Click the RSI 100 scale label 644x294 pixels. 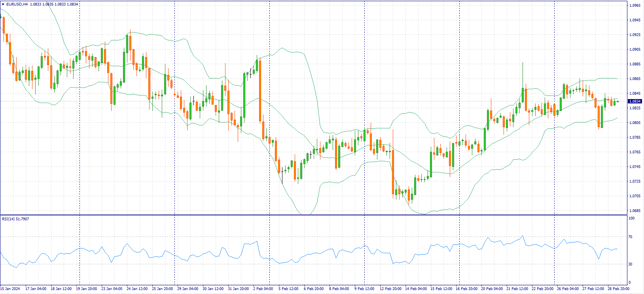pos(632,218)
